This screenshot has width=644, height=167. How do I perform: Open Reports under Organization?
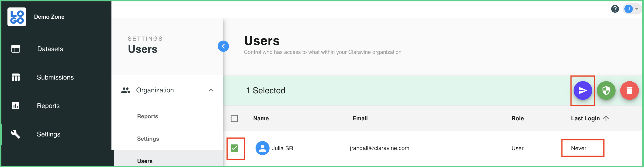[x=148, y=116]
